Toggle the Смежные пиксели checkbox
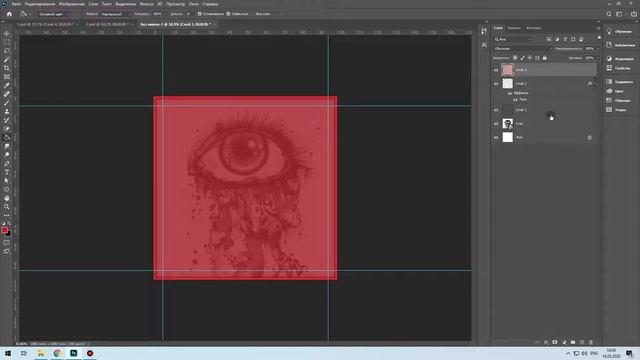 pos(228,14)
